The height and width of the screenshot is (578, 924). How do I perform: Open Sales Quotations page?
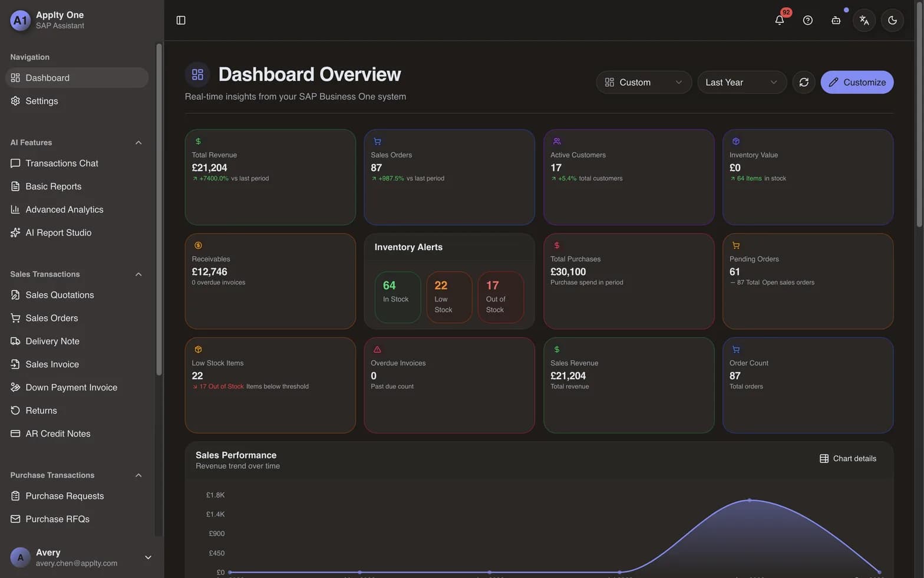click(x=77, y=295)
